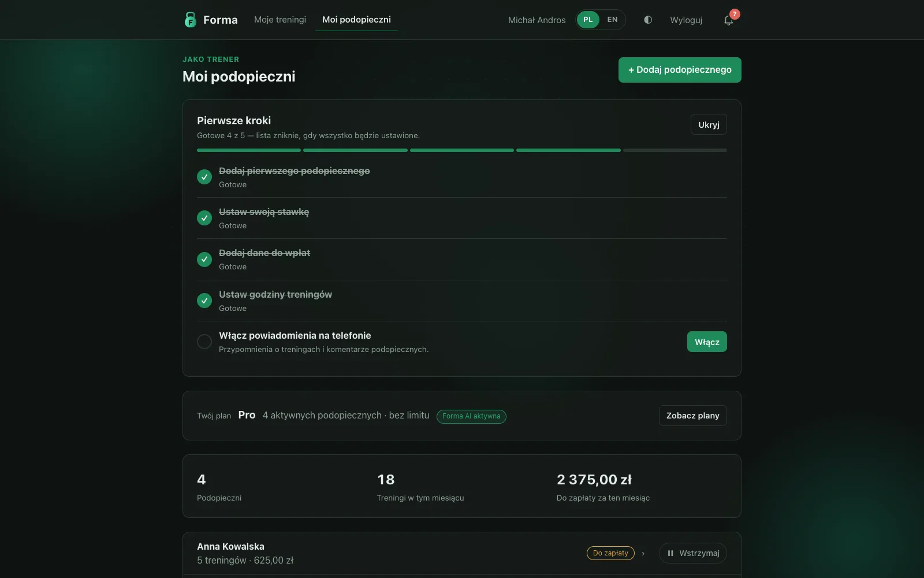
Task: Click the pause icon in the Wstrzymaj button
Action: point(670,553)
